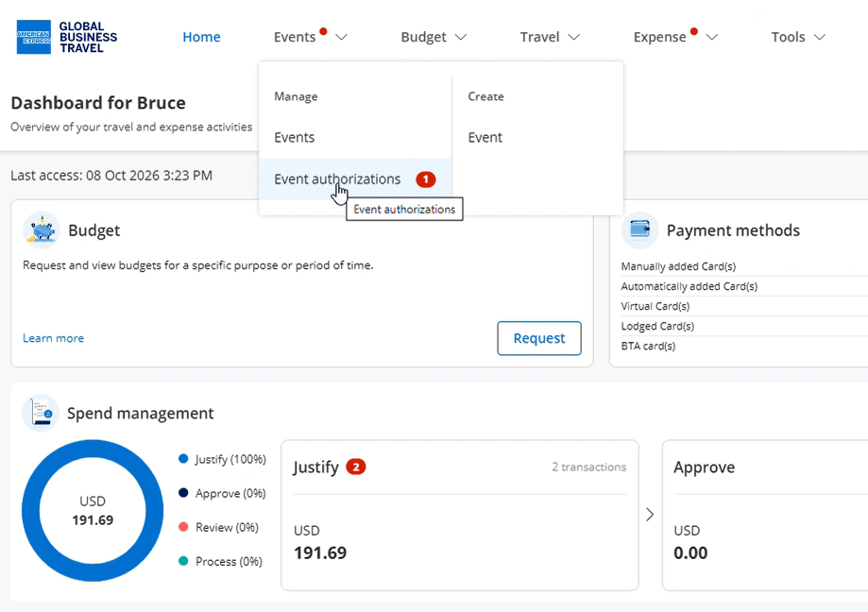Open the Justify transactions card
Screen dimensions: 868x612
(459, 515)
